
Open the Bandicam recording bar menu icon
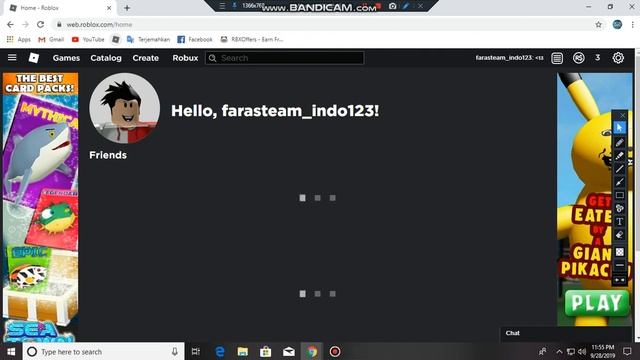pos(222,6)
